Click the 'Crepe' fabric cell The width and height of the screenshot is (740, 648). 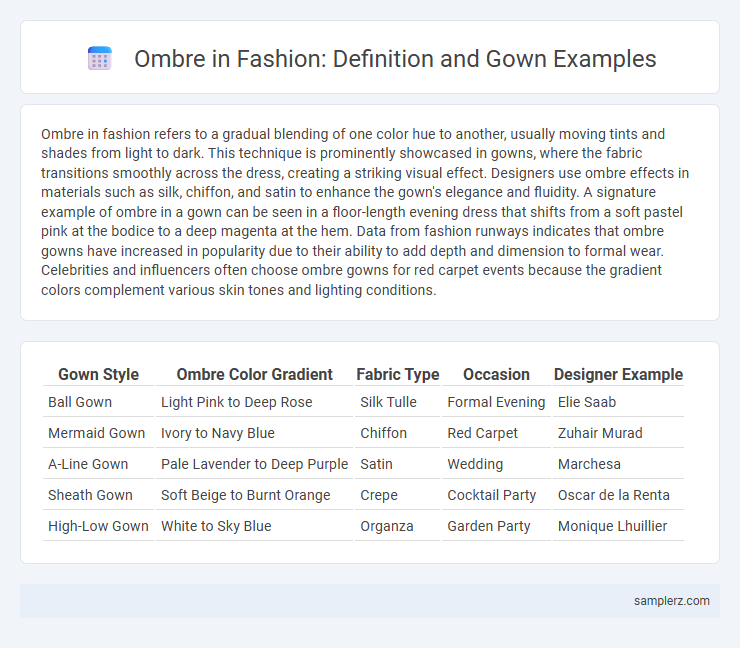(397, 495)
